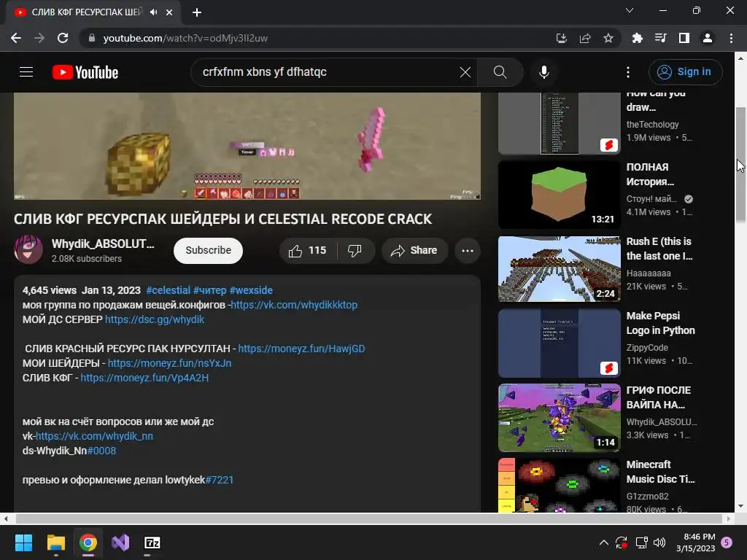
Task: Open the #wexside hashtag
Action: click(x=251, y=290)
